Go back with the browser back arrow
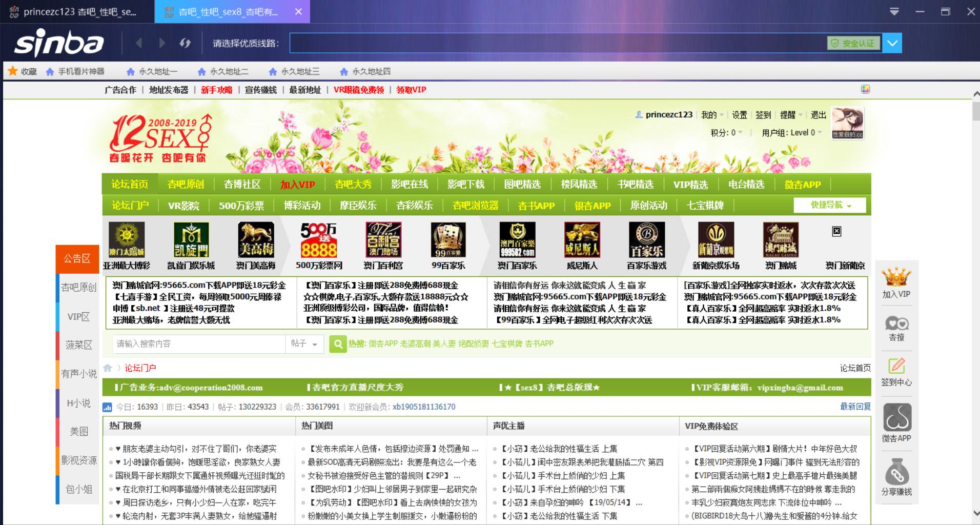Image resolution: width=980 pixels, height=525 pixels. tap(139, 43)
